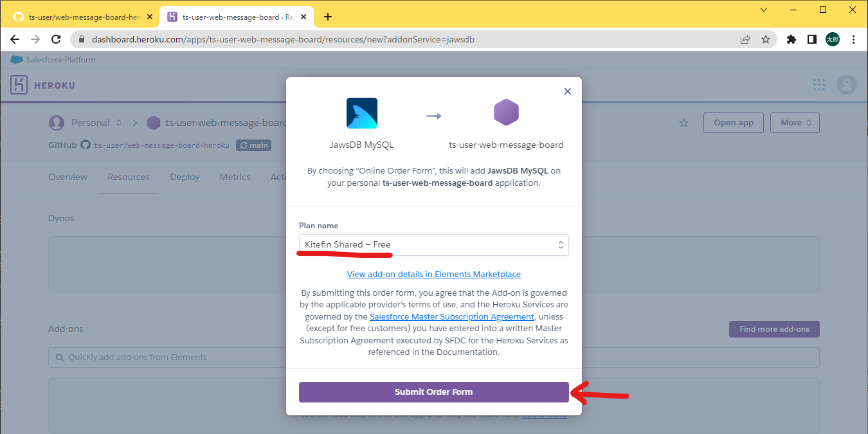Click the JawsDB MySQL shark icon
The width and height of the screenshot is (868, 434).
(x=362, y=113)
